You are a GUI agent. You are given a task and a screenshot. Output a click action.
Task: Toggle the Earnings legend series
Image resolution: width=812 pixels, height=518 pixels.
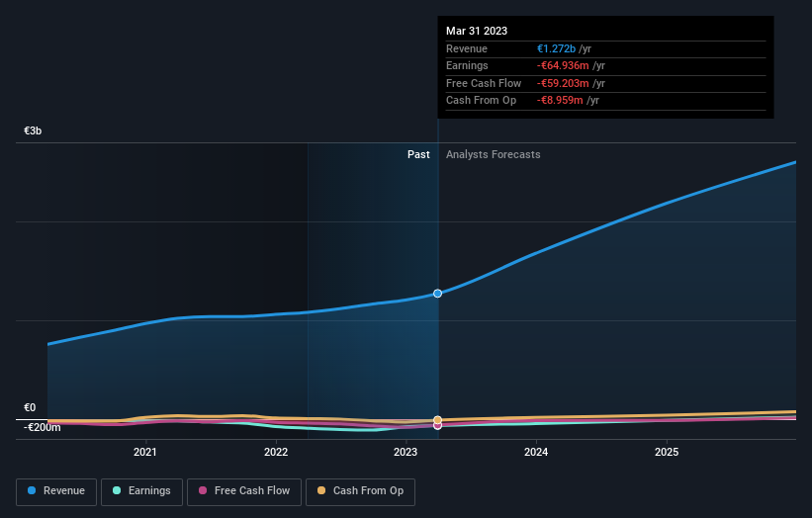coord(141,491)
